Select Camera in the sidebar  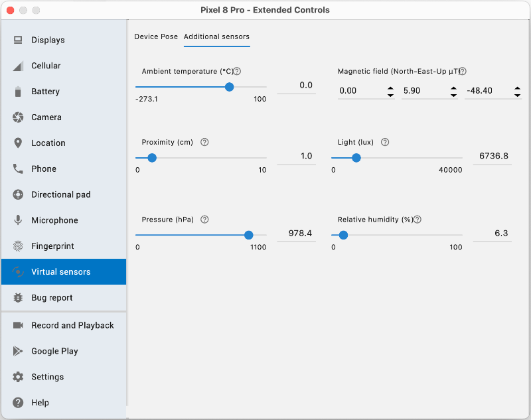64,117
